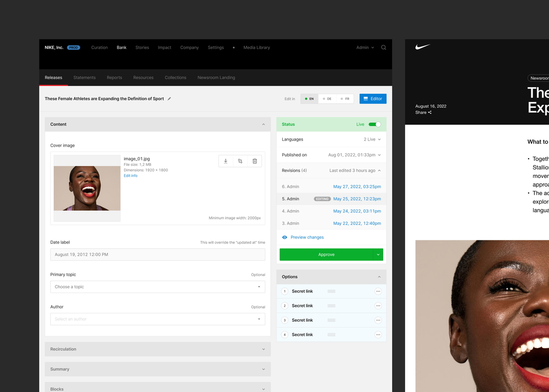Open more options for fourth Secret link
The image size is (549, 392).
378,335
